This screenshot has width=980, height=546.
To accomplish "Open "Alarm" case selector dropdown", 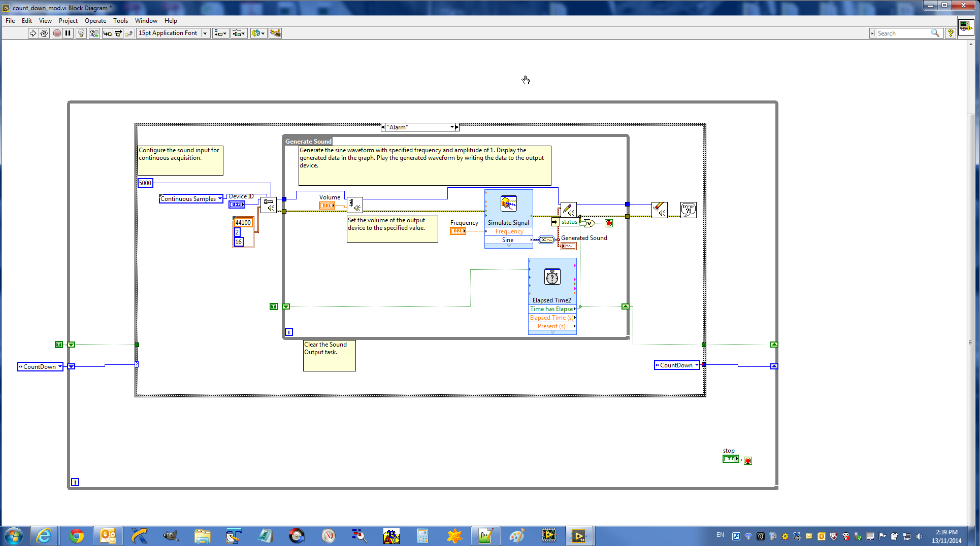I will 452,127.
